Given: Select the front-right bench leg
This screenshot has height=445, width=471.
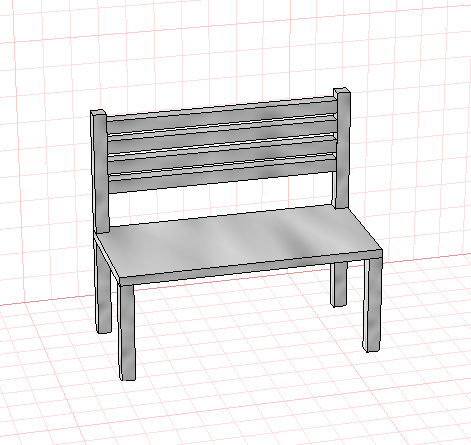Looking at the screenshot, I should point(372,304).
